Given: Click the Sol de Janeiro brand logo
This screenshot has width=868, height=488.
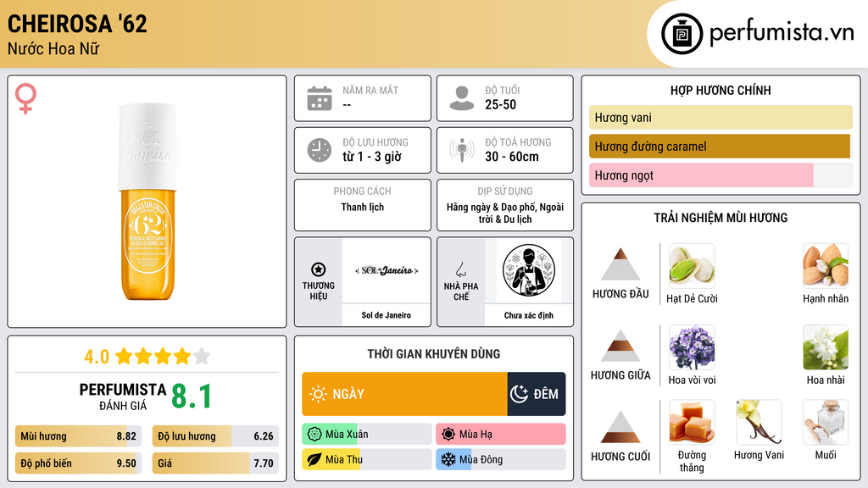Looking at the screenshot, I should [x=387, y=270].
